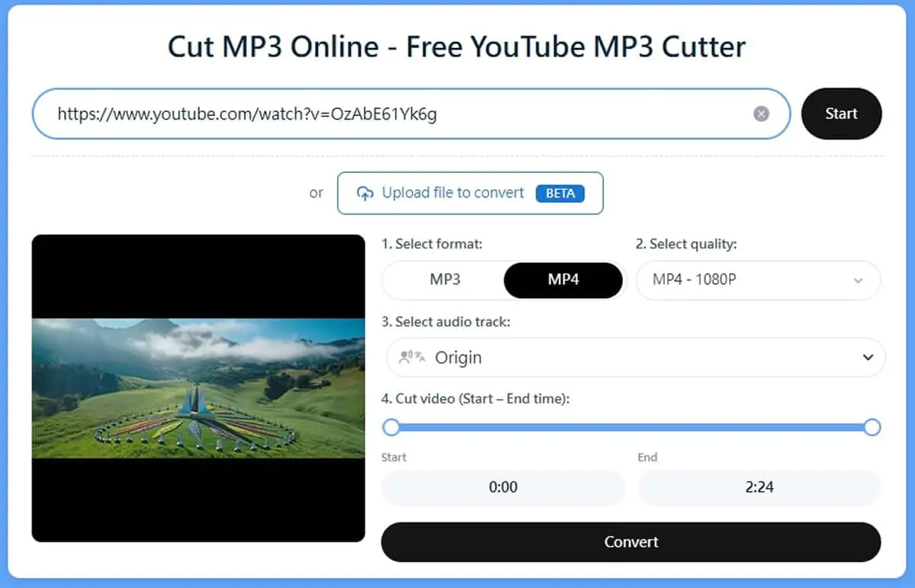Expand the quality dropdown chevron

(x=858, y=281)
